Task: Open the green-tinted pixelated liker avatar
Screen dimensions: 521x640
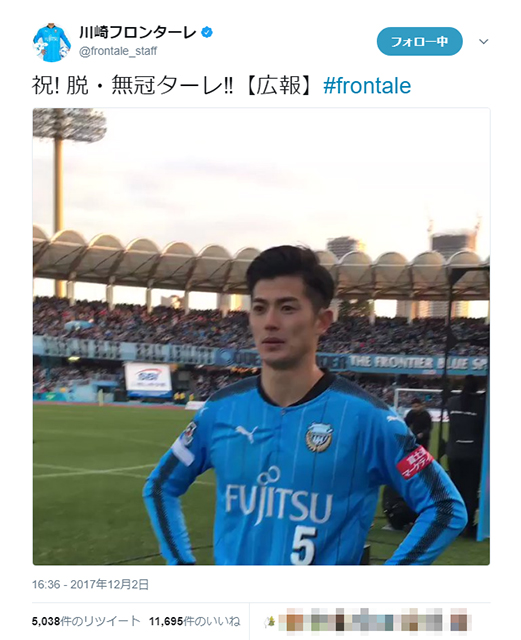Action: click(320, 622)
